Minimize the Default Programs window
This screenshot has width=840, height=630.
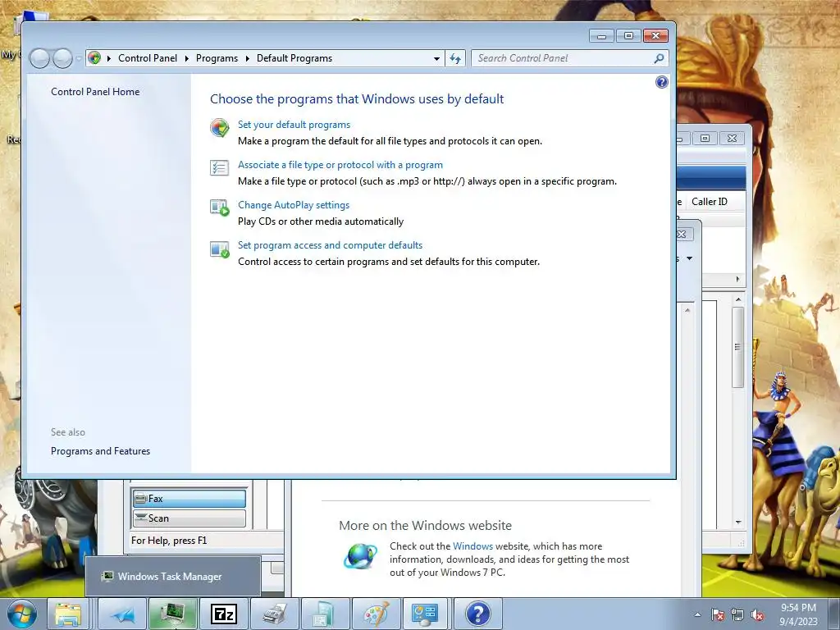[x=601, y=36]
